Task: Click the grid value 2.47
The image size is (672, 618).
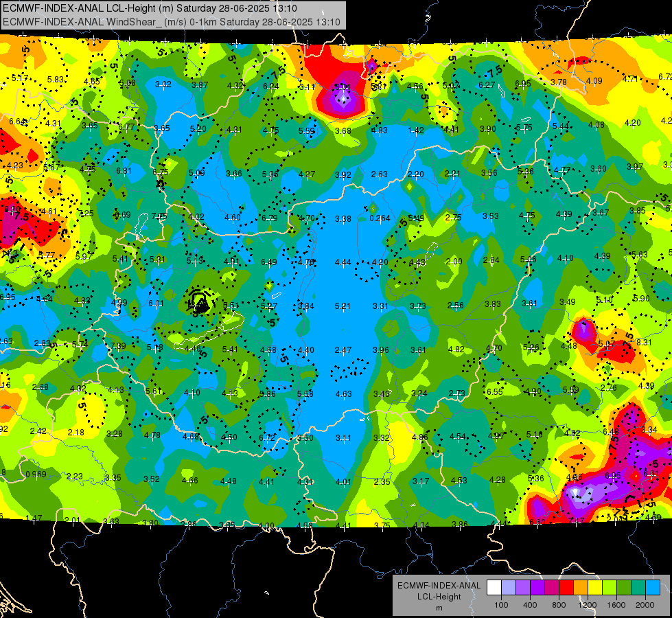Action: 343,350
